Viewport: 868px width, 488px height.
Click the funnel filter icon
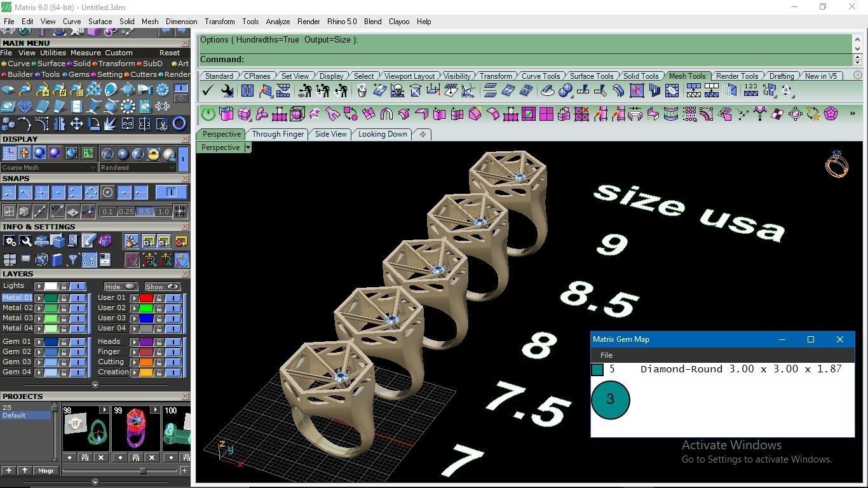(x=73, y=259)
